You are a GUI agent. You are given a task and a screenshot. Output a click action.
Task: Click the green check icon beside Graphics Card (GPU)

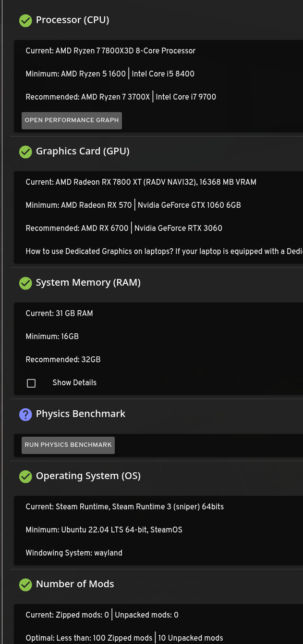click(25, 152)
